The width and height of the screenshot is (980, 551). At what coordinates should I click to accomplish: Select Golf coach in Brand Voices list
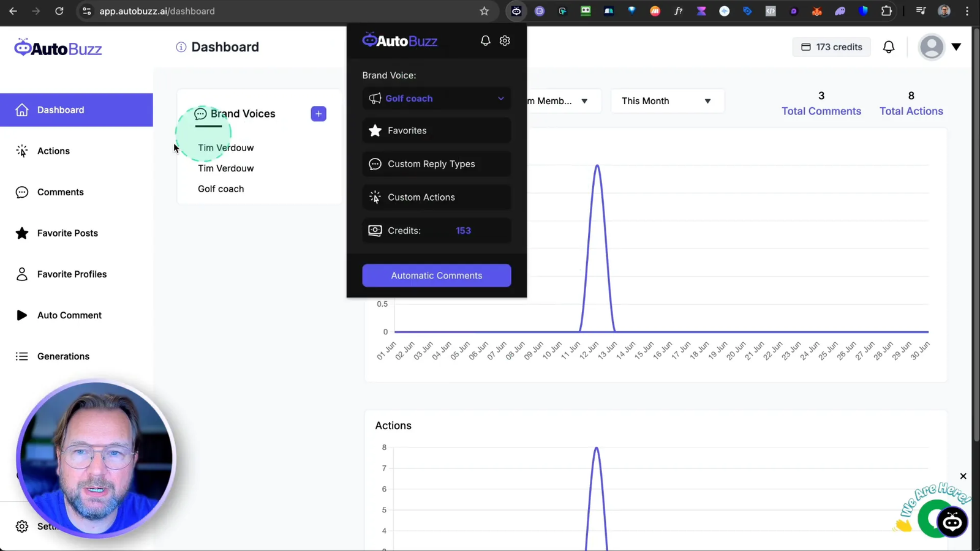pyautogui.click(x=221, y=189)
